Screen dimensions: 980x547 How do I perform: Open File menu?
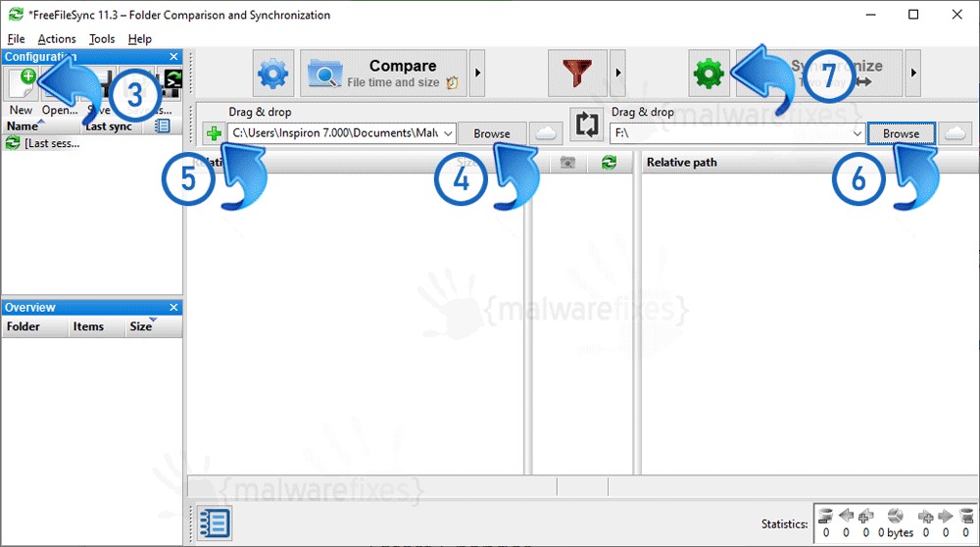[x=17, y=39]
